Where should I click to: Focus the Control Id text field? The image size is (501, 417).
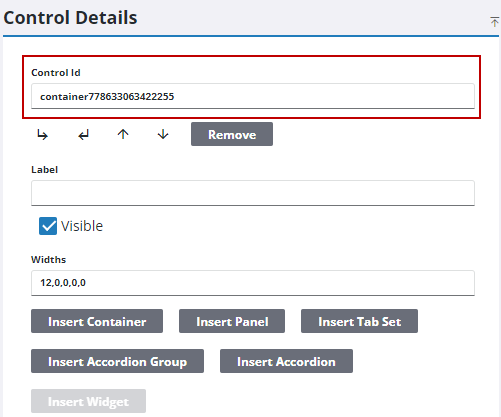point(253,96)
